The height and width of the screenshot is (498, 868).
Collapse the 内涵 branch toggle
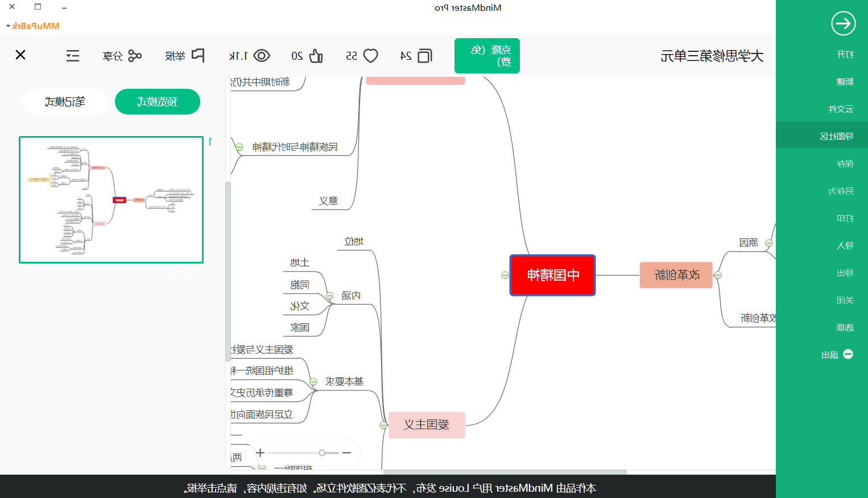[330, 296]
